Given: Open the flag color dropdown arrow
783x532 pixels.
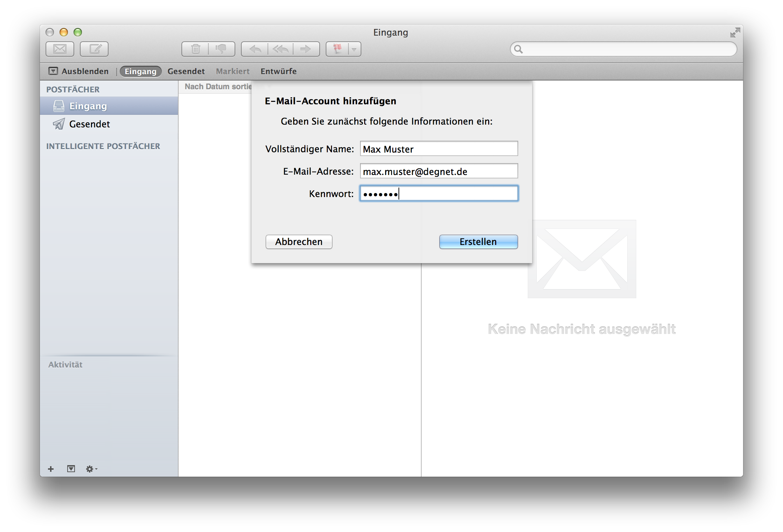Looking at the screenshot, I should pyautogui.click(x=354, y=49).
